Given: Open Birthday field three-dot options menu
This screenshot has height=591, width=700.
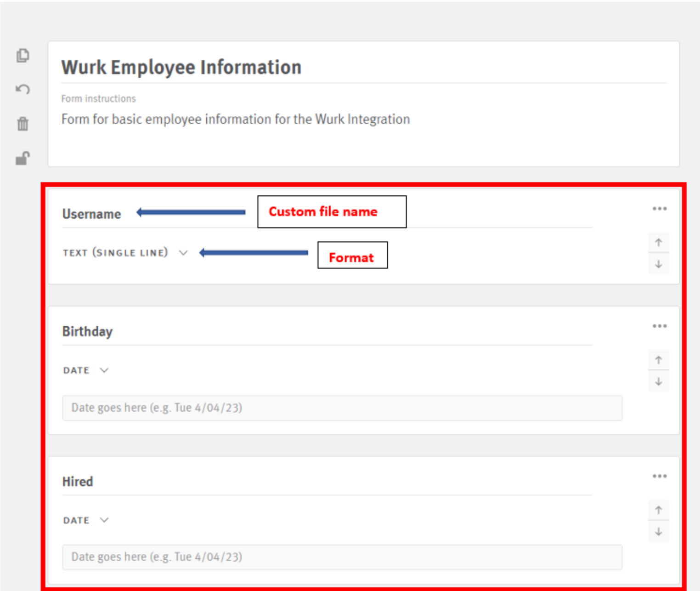Looking at the screenshot, I should (659, 326).
